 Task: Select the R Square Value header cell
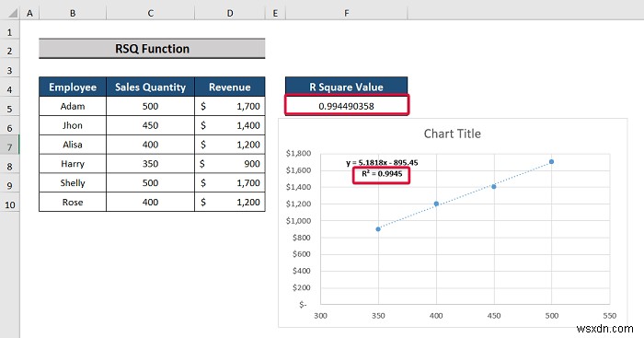(346, 87)
